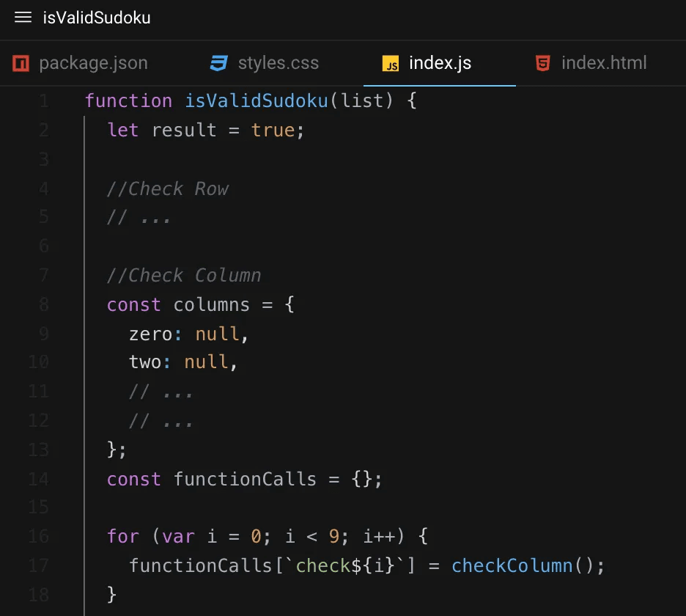Click the closing brace on line 18
The height and width of the screenshot is (616, 686).
coord(111,595)
